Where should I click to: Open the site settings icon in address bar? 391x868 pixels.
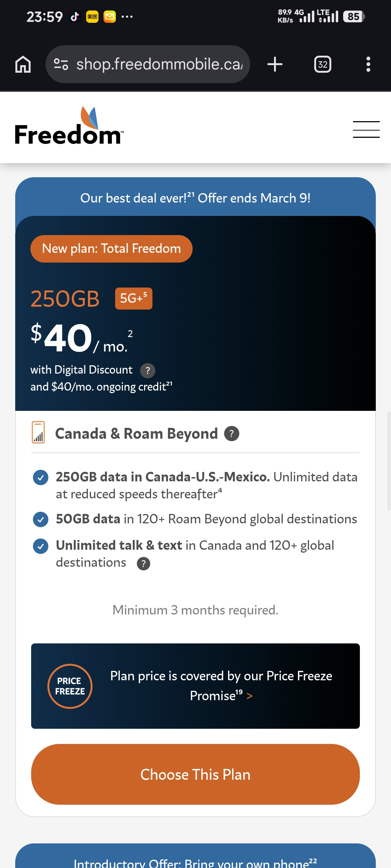tap(61, 64)
